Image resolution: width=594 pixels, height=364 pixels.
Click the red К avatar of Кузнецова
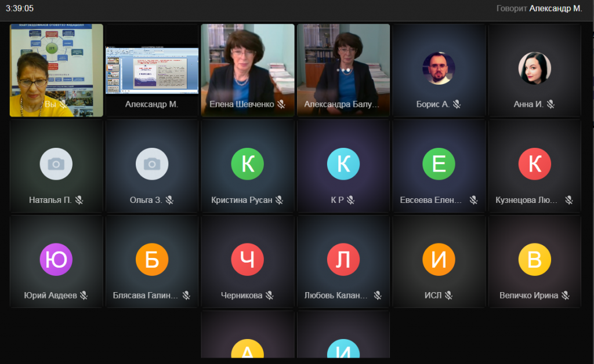tap(534, 164)
